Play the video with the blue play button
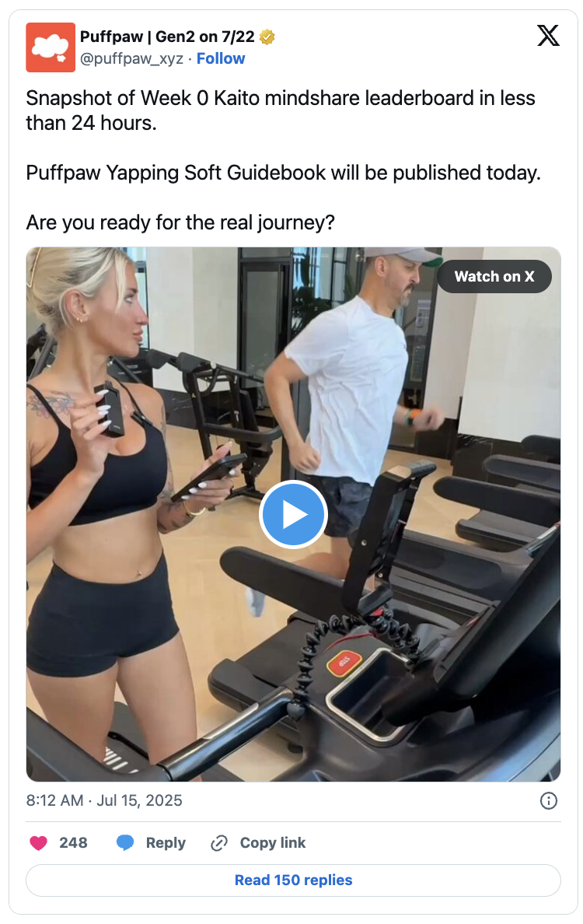This screenshot has width=583, height=924. click(293, 514)
